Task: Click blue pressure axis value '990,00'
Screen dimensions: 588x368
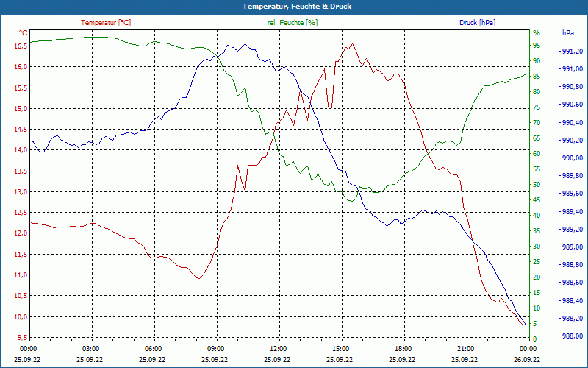Action: click(573, 158)
